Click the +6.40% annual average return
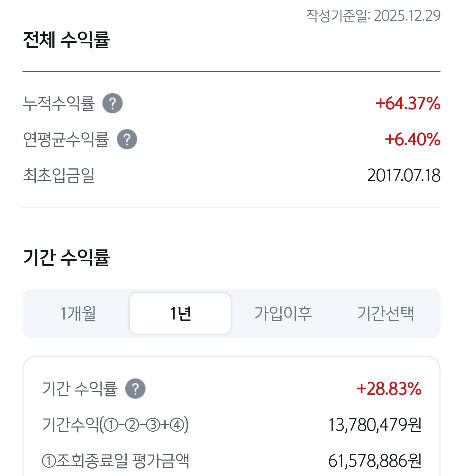463x476 pixels. [x=413, y=139]
